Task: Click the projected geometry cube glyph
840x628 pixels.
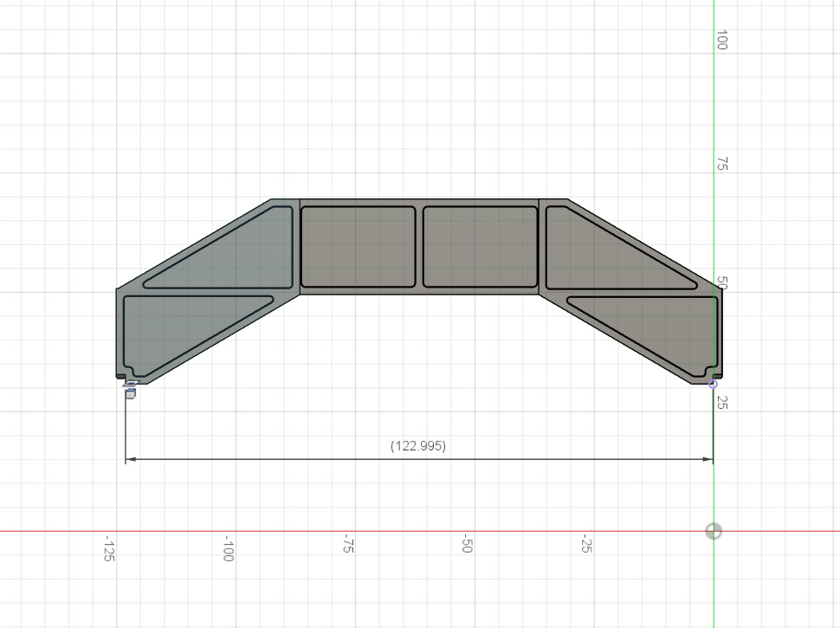Action: pos(130,394)
